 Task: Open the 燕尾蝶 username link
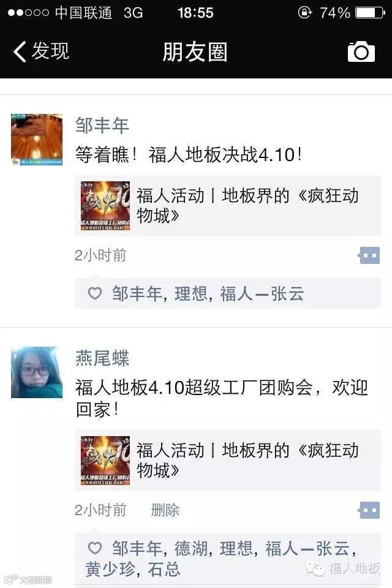[x=102, y=358]
